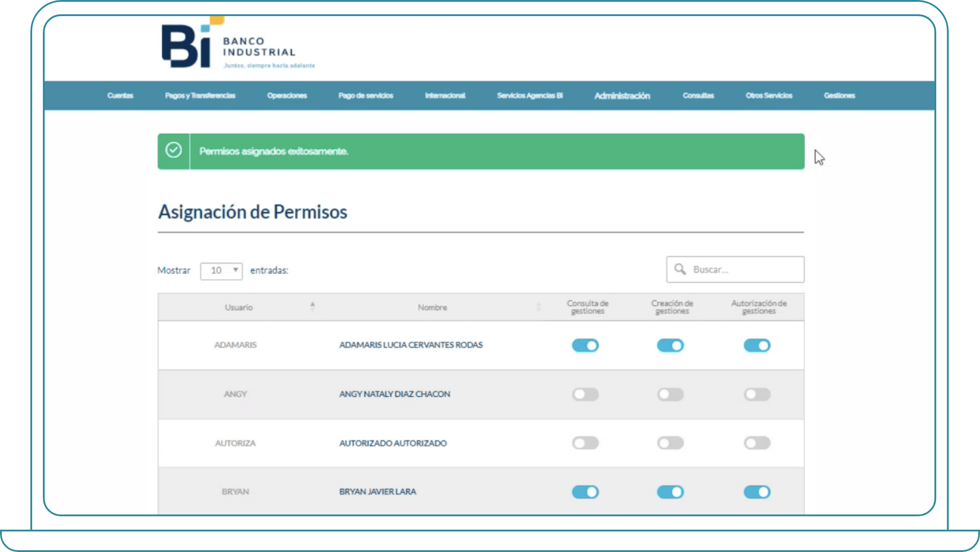Click the BRYAN username cell
The height and width of the screenshot is (552, 980).
point(235,491)
